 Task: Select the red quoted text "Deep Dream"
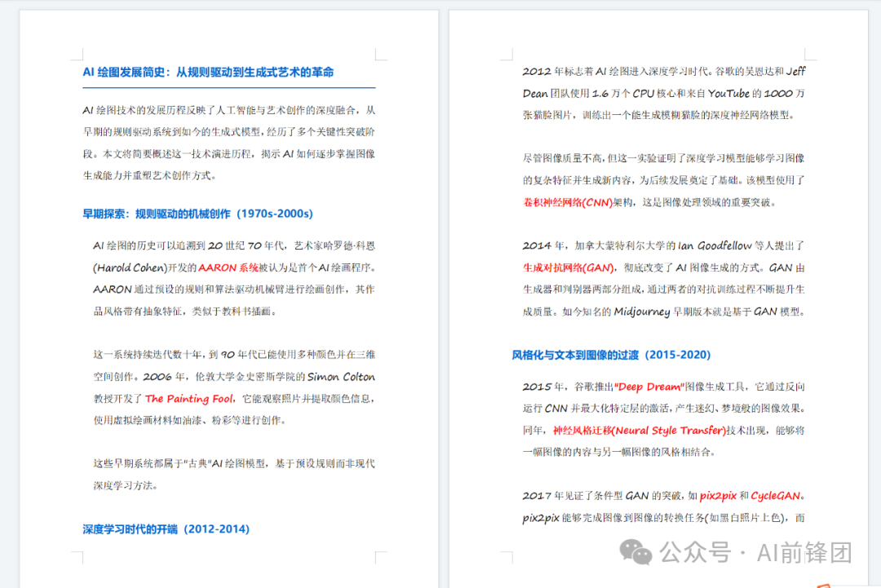point(649,387)
